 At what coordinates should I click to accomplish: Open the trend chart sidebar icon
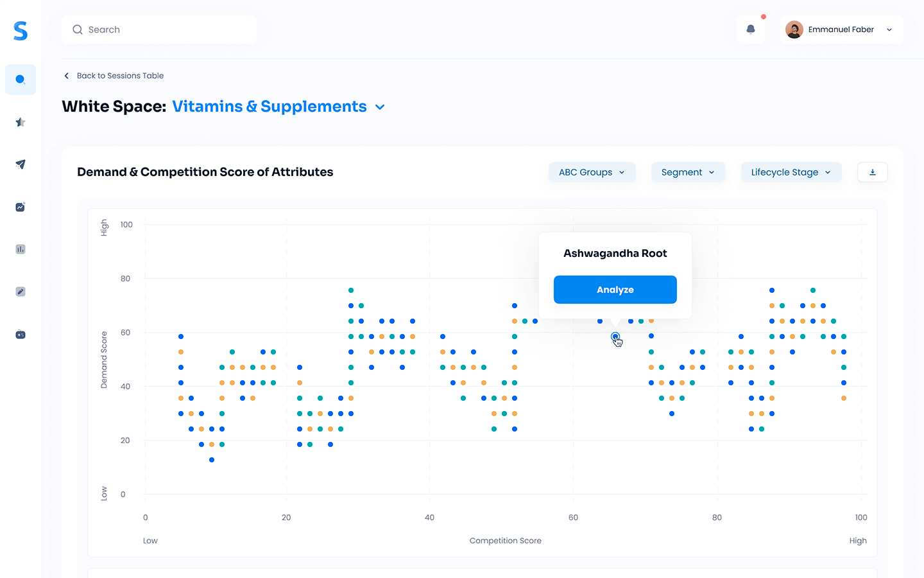click(x=21, y=207)
